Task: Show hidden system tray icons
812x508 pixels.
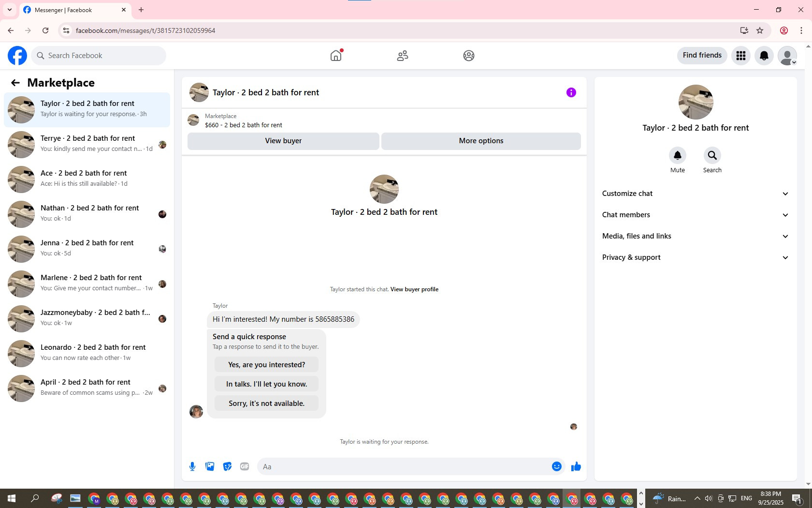Action: (x=697, y=498)
